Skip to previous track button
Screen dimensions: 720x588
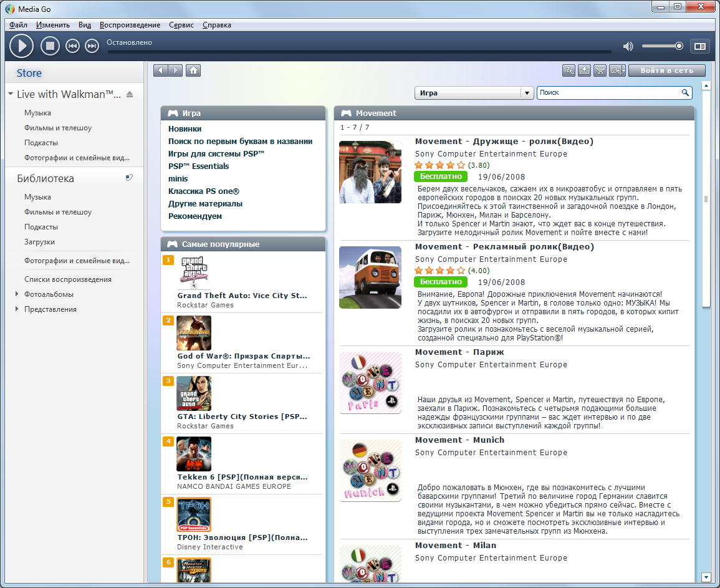click(x=72, y=46)
